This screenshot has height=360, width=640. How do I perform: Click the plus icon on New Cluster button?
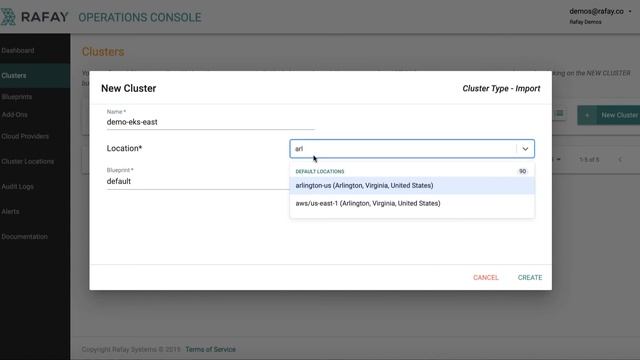click(x=587, y=116)
